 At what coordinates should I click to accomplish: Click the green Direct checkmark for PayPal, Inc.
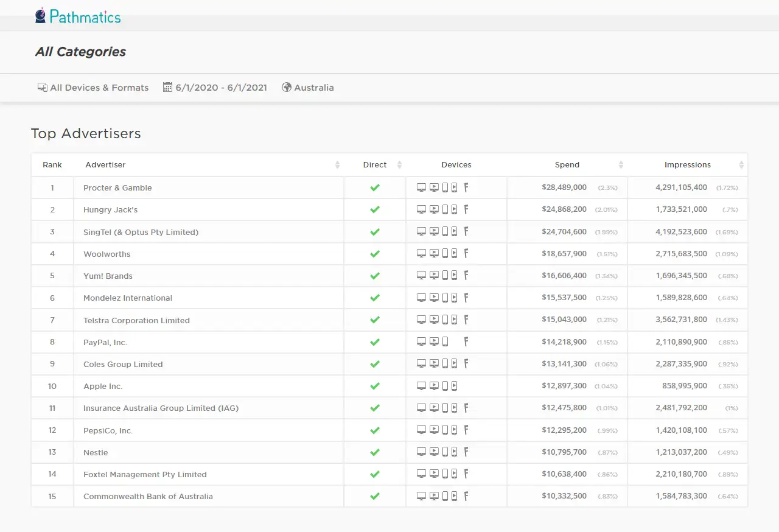click(x=375, y=342)
